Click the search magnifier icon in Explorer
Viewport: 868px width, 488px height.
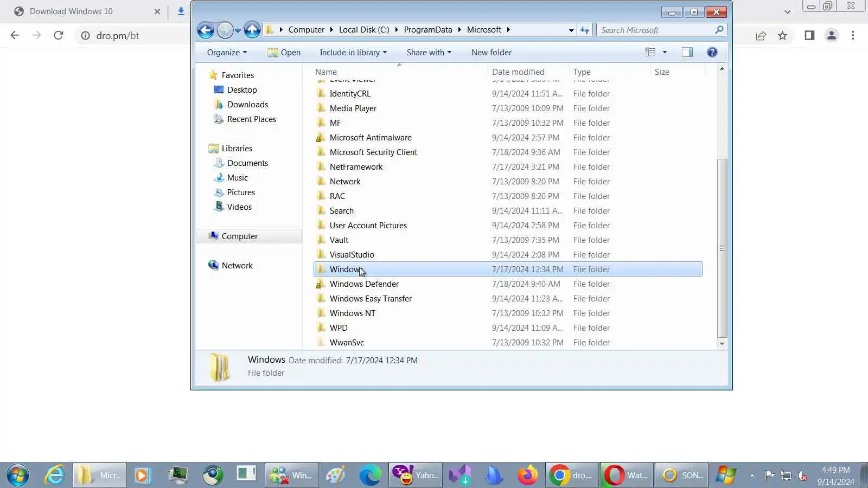click(719, 30)
